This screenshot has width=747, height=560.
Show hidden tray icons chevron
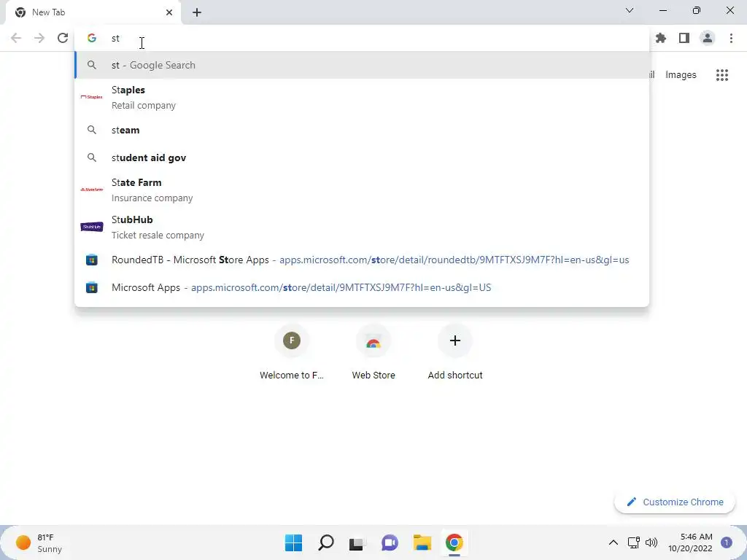(x=613, y=542)
